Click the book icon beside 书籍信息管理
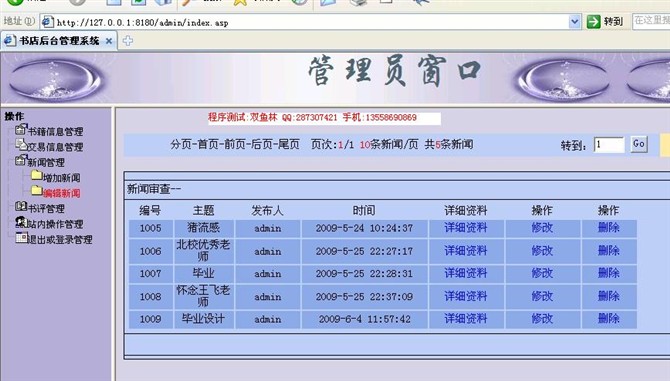The height and width of the screenshot is (381, 670). click(21, 130)
